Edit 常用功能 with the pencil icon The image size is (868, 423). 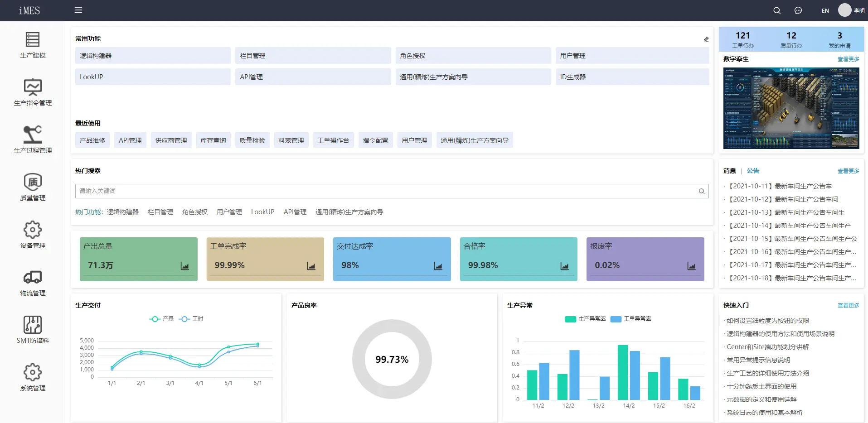(x=706, y=39)
